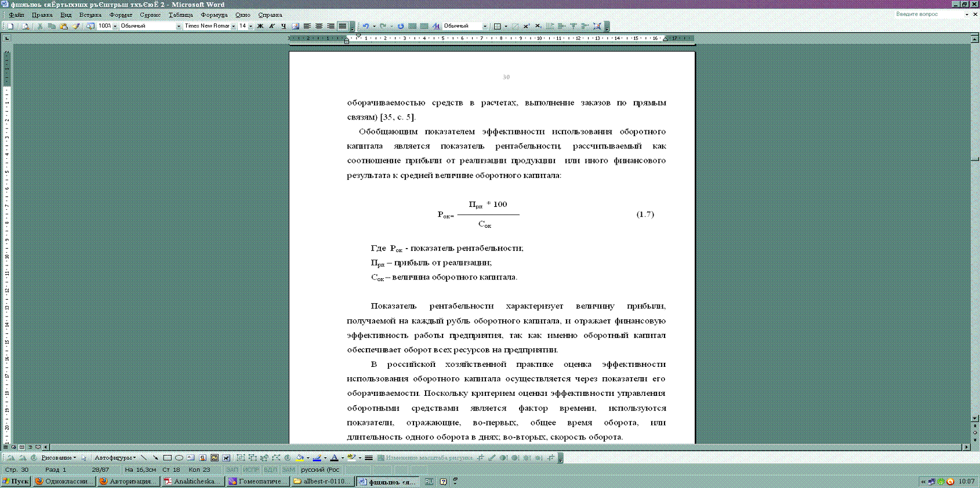Click the Пуск start button
Viewport: 980px width, 488px height.
[x=16, y=481]
